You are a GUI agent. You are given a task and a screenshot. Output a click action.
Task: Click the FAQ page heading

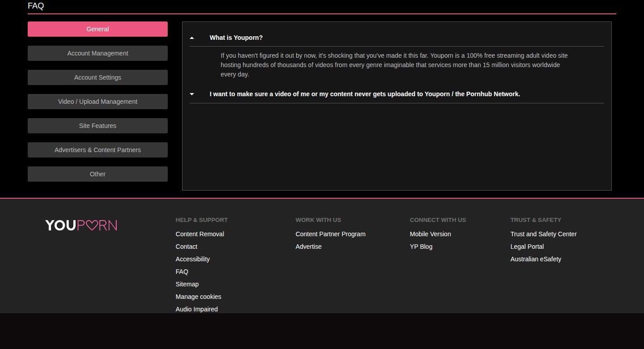(36, 6)
